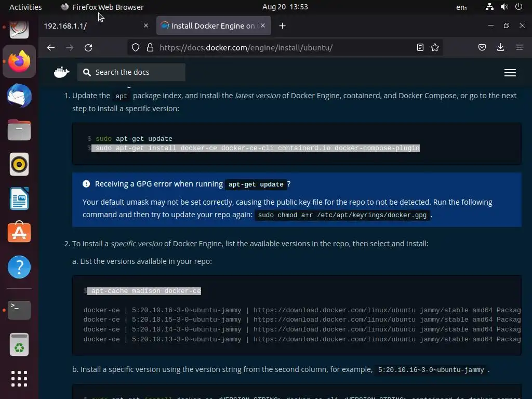Click the 5:20.10.16 docker-ce version row

coord(302,310)
